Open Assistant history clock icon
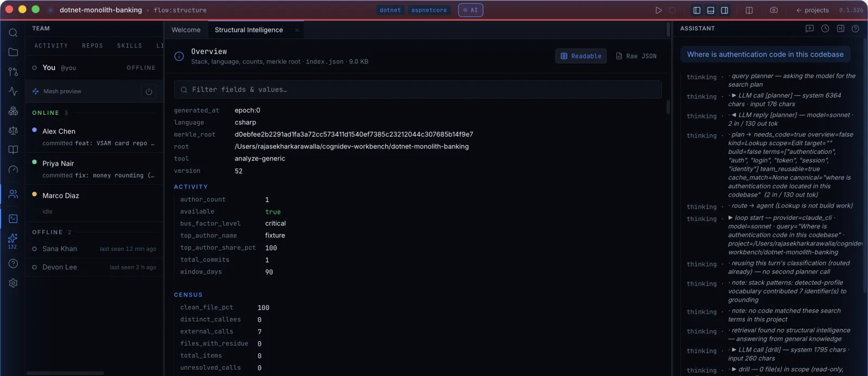 point(825,29)
